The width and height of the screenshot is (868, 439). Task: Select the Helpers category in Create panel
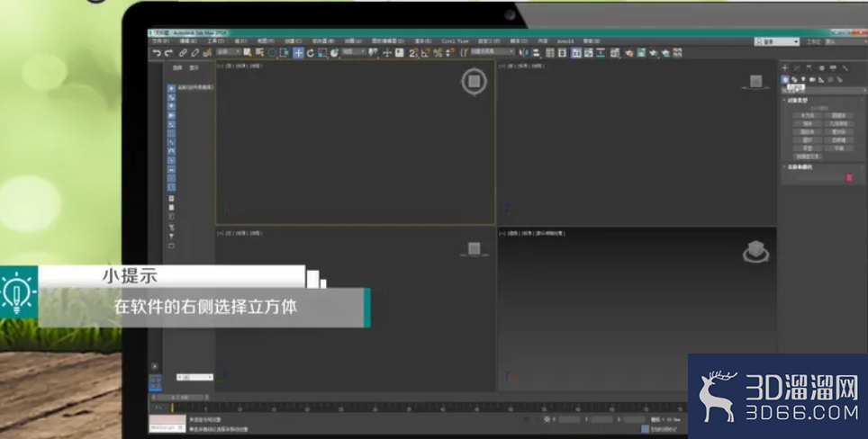tap(821, 80)
